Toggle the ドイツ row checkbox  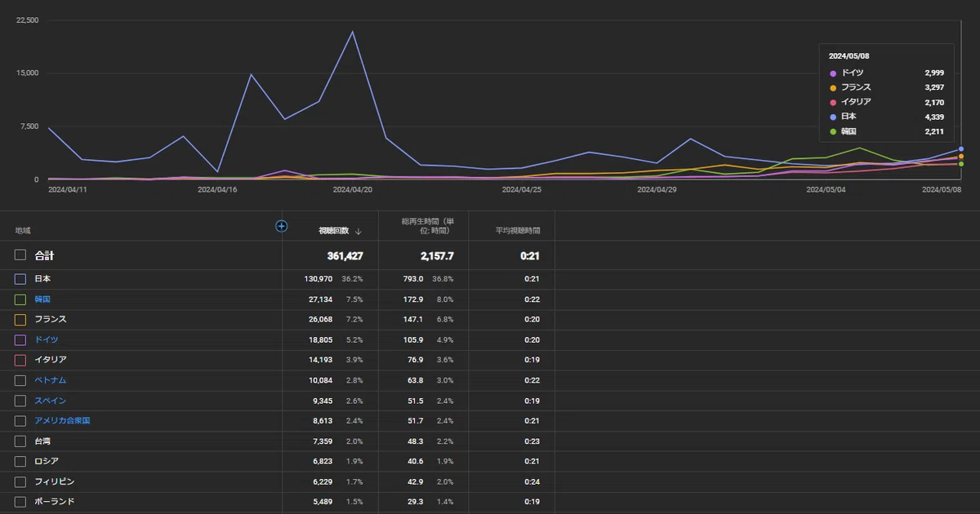click(20, 339)
